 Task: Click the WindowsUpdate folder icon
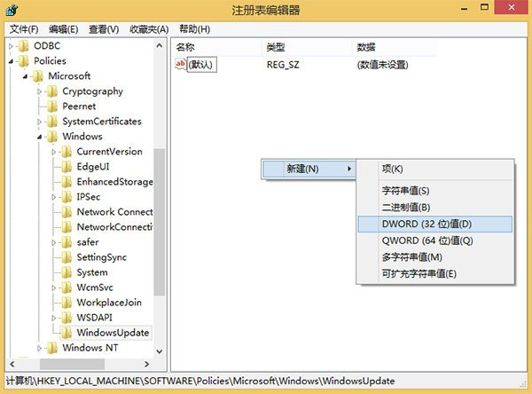[66, 333]
